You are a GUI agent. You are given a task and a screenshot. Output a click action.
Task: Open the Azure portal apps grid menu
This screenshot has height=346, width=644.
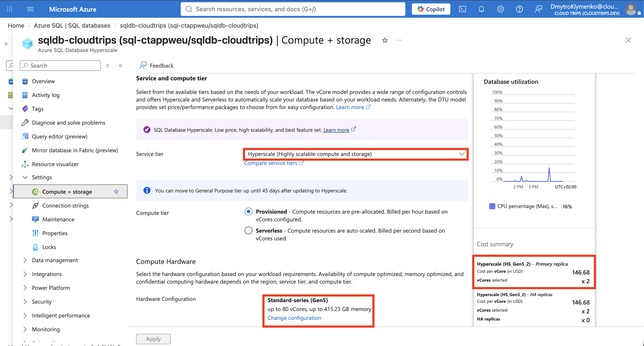10,9
